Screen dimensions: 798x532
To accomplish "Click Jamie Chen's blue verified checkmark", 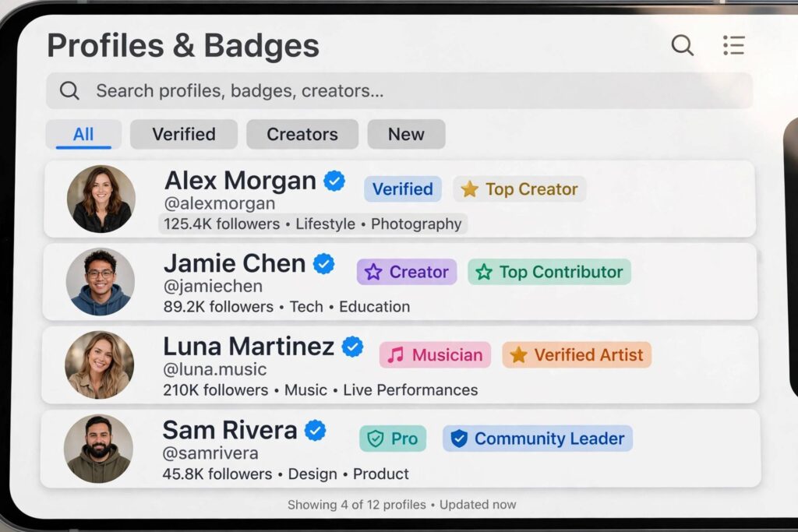I will pyautogui.click(x=323, y=263).
